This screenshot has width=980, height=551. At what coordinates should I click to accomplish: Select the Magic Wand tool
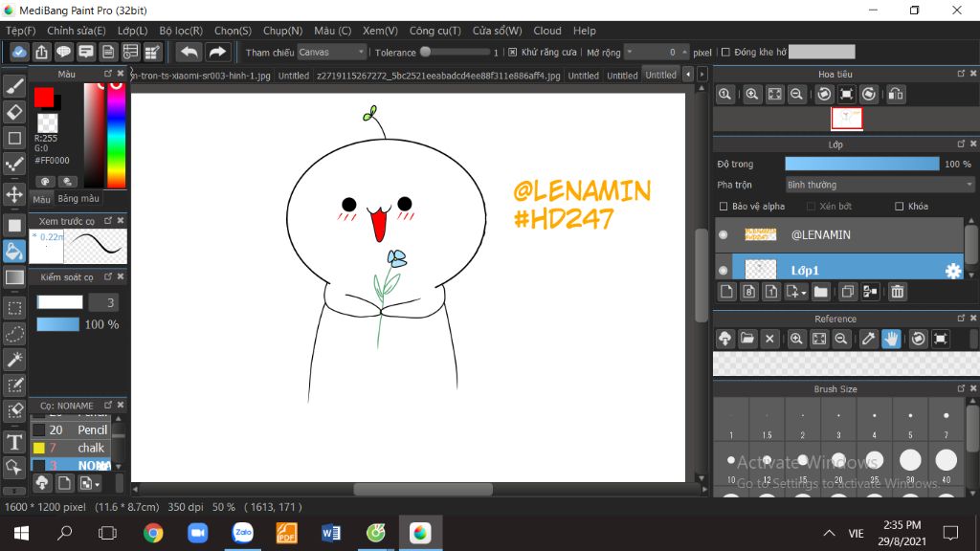point(14,360)
